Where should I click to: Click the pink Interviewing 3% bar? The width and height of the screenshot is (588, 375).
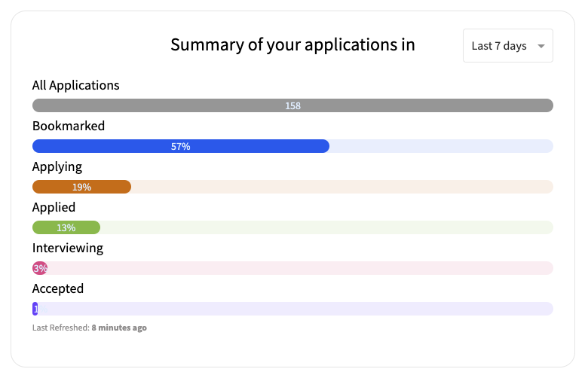[40, 268]
